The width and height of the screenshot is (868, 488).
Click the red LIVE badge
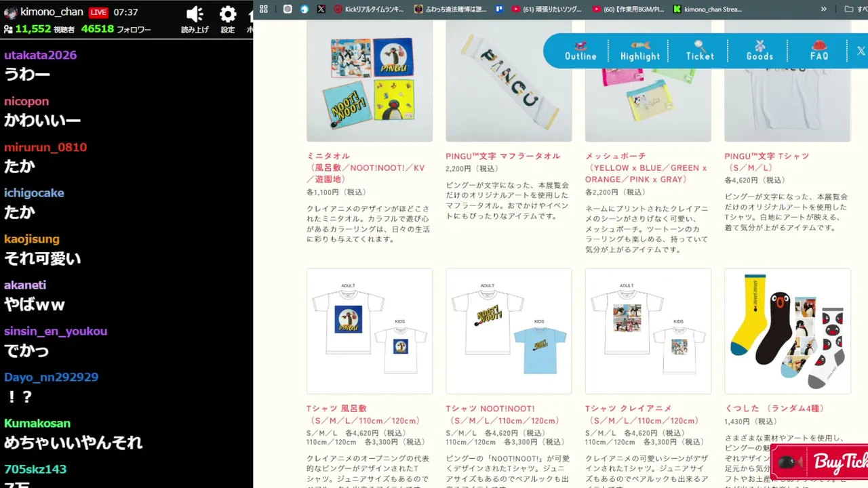pyautogui.click(x=98, y=12)
